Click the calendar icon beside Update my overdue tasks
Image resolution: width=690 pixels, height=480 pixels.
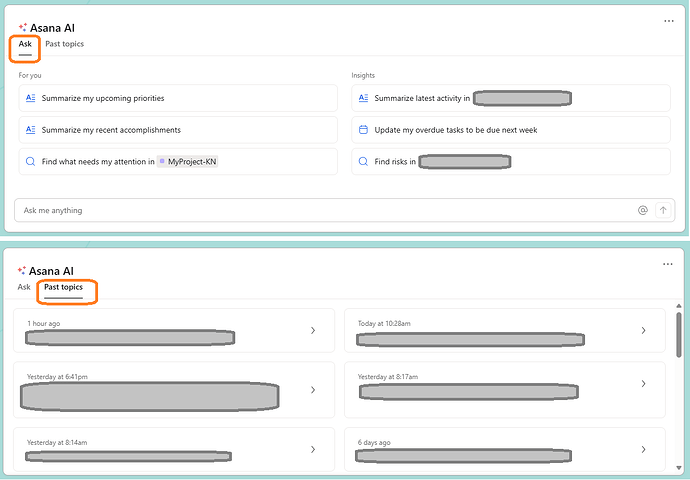click(363, 130)
